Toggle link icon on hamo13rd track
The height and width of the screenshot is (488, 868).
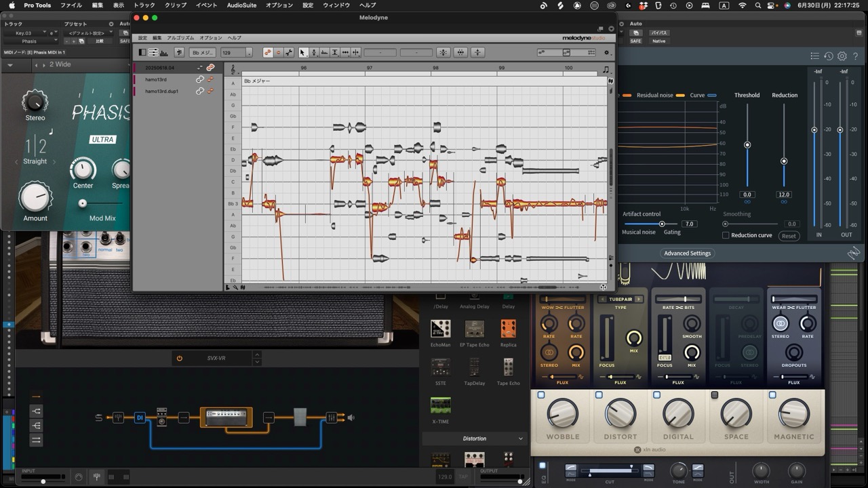point(200,79)
